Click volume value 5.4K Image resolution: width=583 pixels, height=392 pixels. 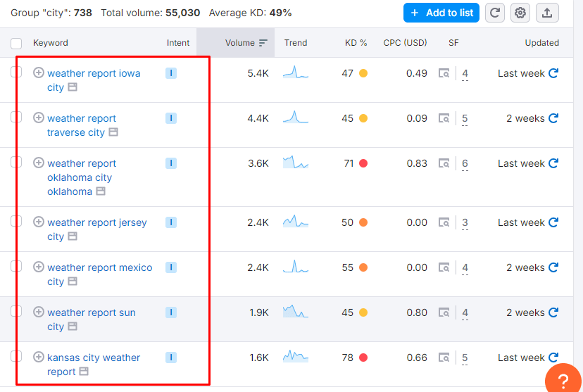coord(258,73)
